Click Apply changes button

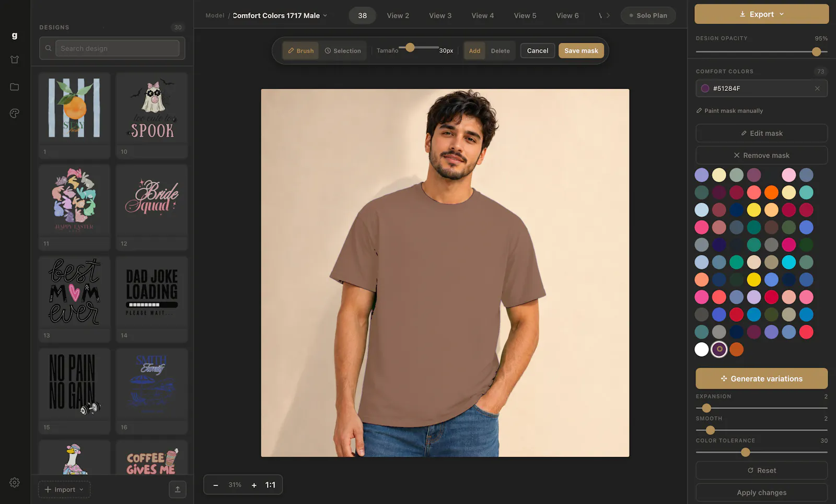pos(761,493)
